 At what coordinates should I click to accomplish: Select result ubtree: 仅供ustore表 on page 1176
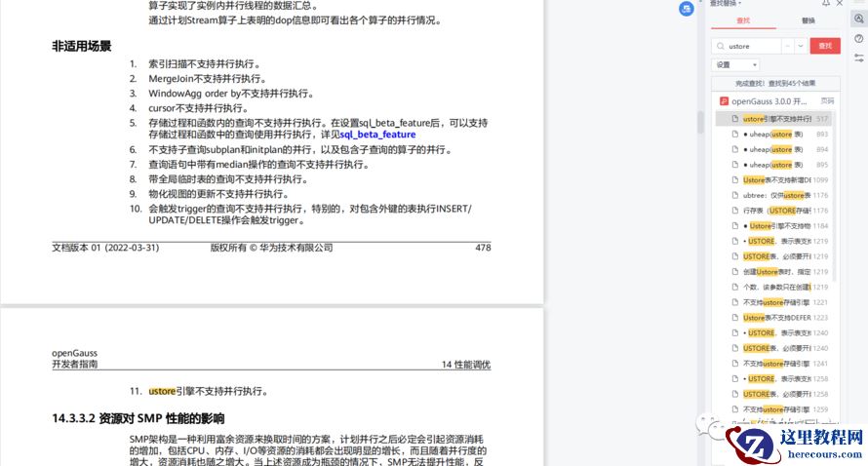click(773, 195)
